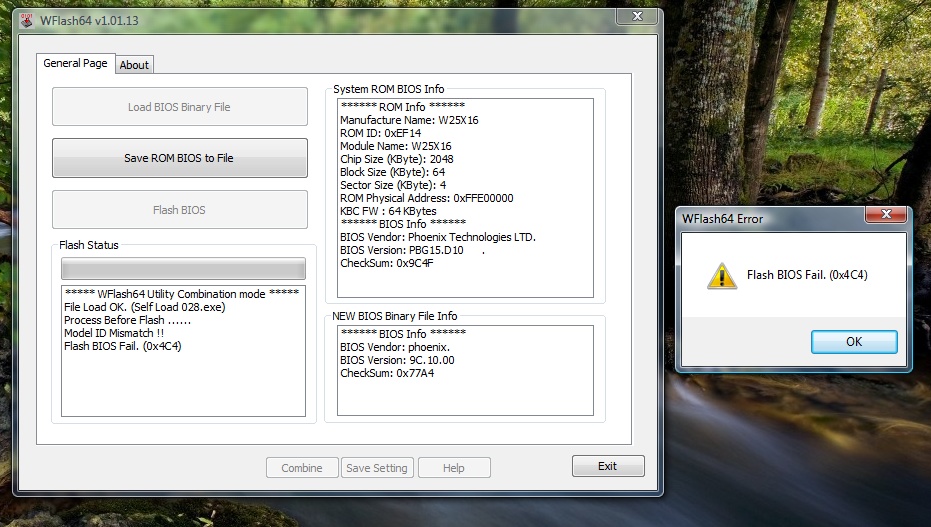Click the Load BIOS Binary File button
This screenshot has width=931, height=527.
(x=179, y=107)
